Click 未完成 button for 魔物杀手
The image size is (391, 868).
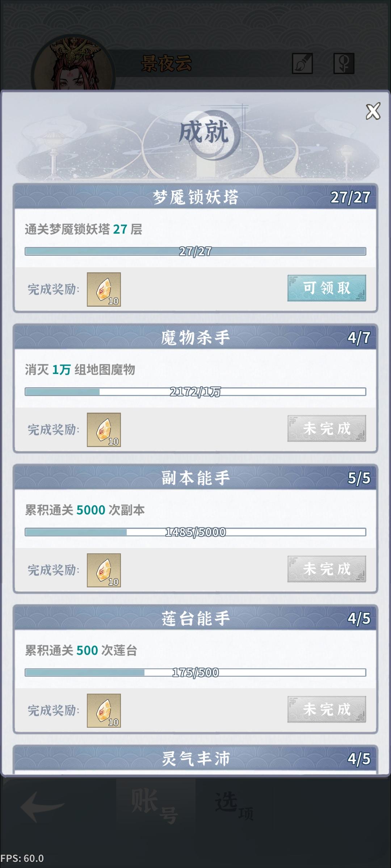(327, 429)
